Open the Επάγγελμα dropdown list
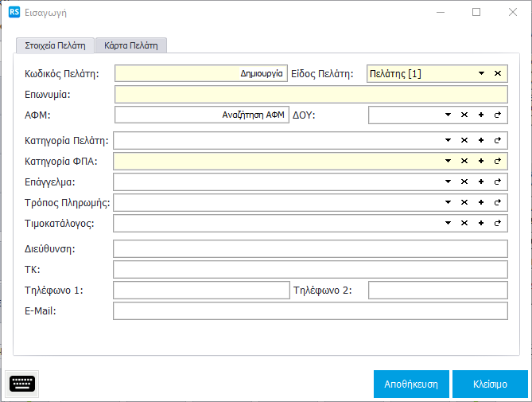The width and height of the screenshot is (532, 402). coord(449,182)
